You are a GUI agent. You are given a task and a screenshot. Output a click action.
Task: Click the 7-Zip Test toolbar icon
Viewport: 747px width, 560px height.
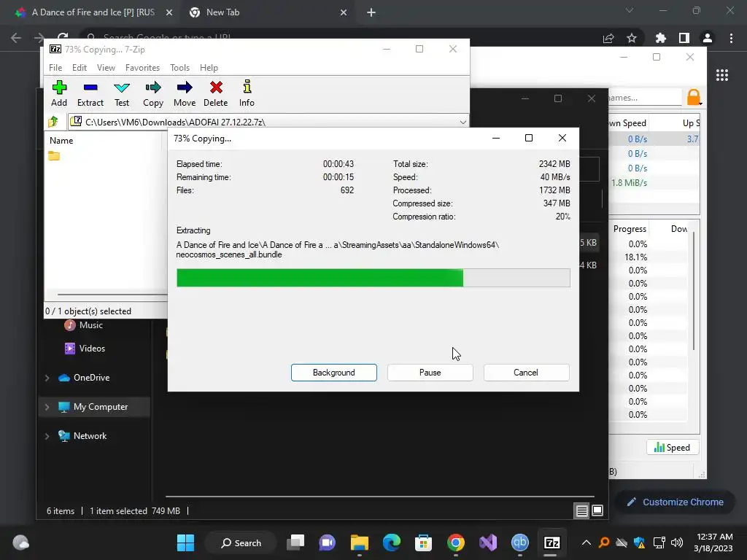point(122,93)
